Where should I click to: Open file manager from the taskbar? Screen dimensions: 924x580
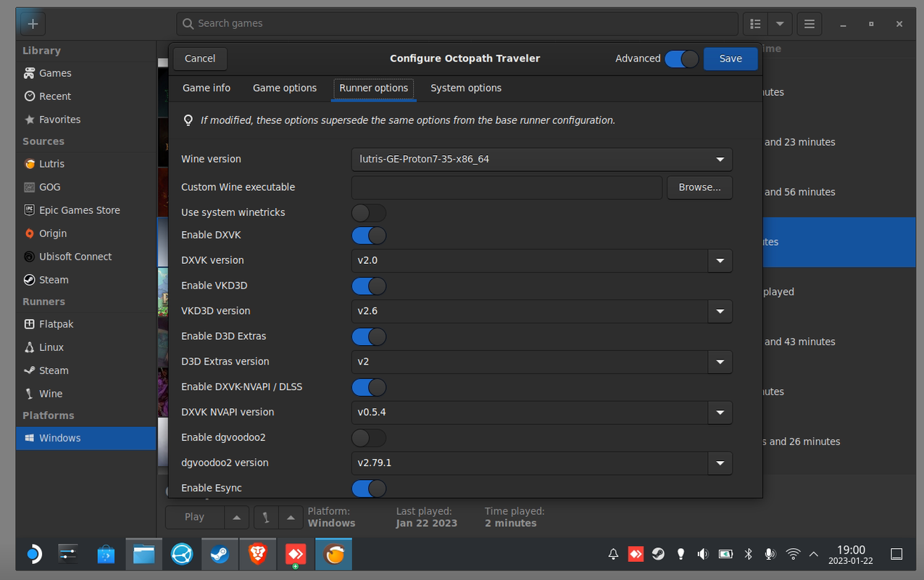(x=144, y=555)
